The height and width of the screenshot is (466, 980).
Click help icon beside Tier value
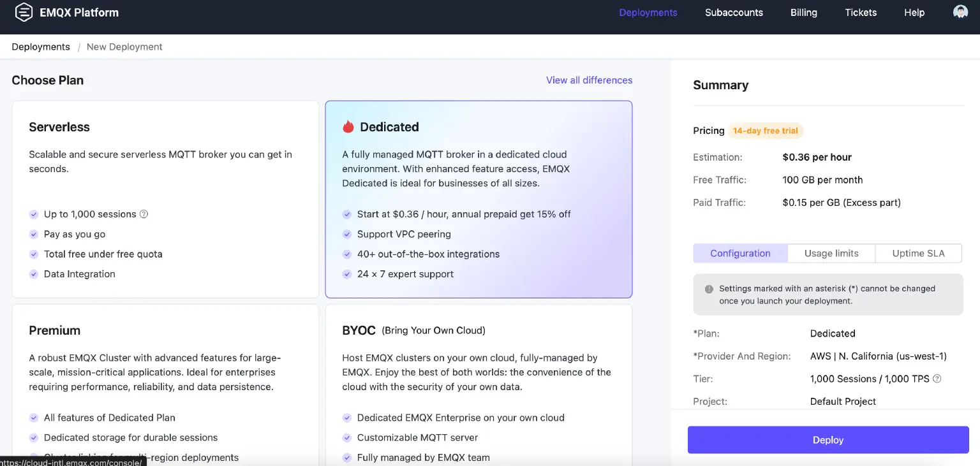click(937, 379)
